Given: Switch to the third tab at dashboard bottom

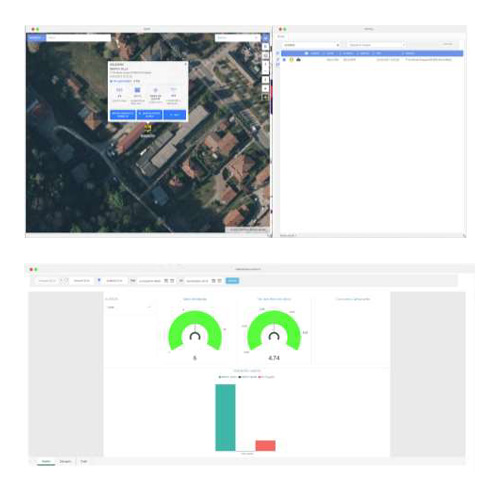Looking at the screenshot, I should coord(84,461).
